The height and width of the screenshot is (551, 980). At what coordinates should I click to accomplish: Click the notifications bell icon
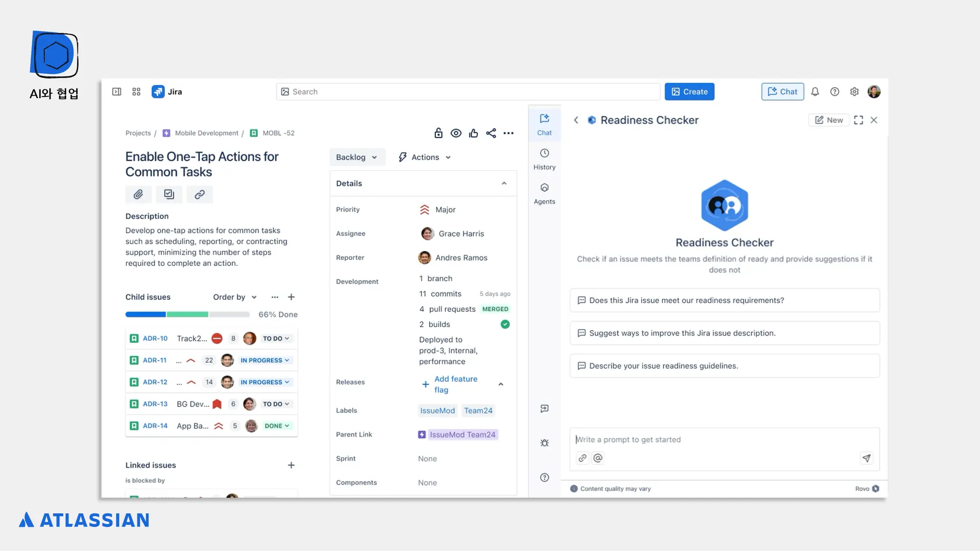point(815,92)
